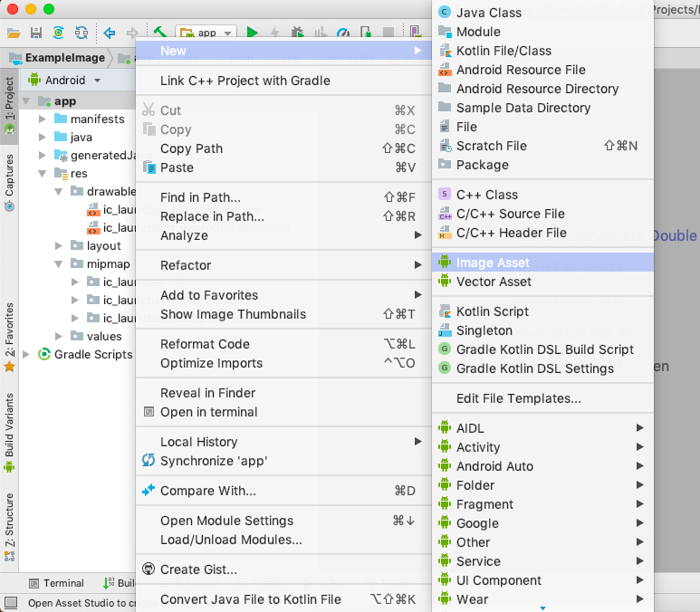
Task: Expand the values folder
Action: point(59,336)
